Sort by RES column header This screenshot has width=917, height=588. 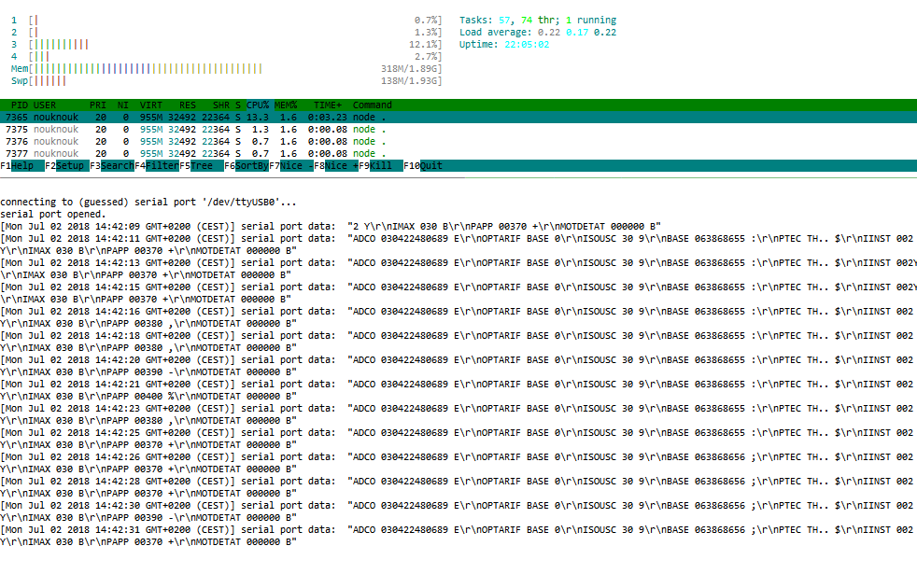click(188, 105)
